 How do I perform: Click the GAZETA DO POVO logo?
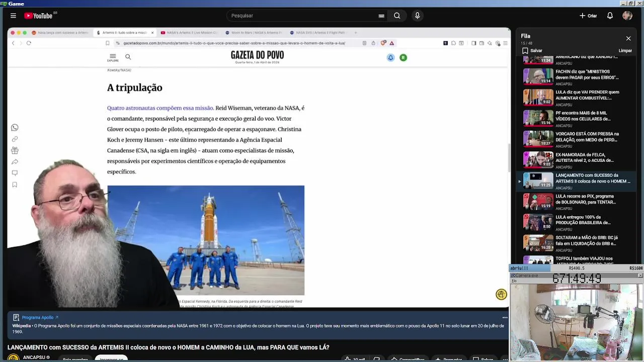click(x=257, y=55)
